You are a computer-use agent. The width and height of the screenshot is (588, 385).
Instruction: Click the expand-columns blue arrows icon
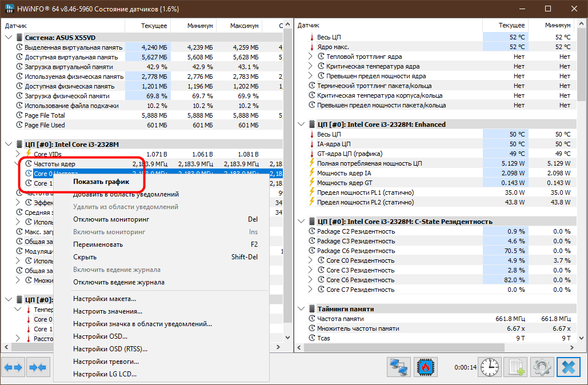point(14,367)
